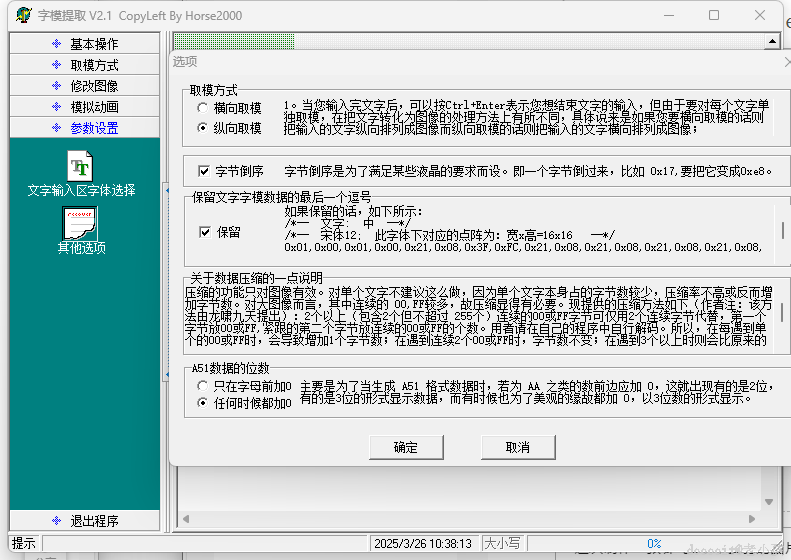Viewport: 791px width, 560px height.
Task: Choose 任何时候都加0 radio button
Action: coord(202,403)
